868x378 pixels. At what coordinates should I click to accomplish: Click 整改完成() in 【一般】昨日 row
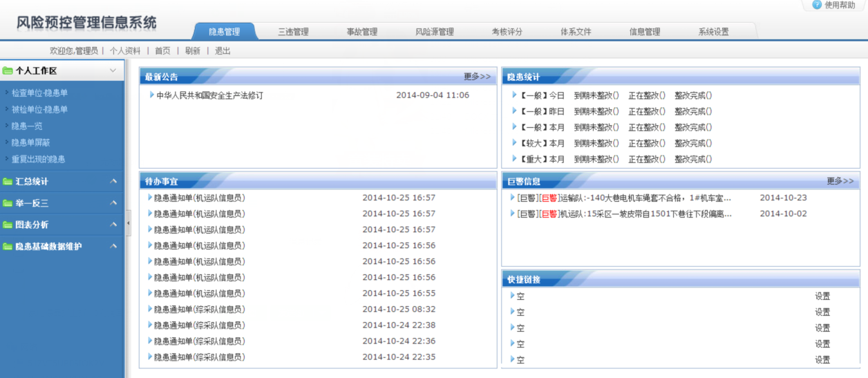click(693, 111)
